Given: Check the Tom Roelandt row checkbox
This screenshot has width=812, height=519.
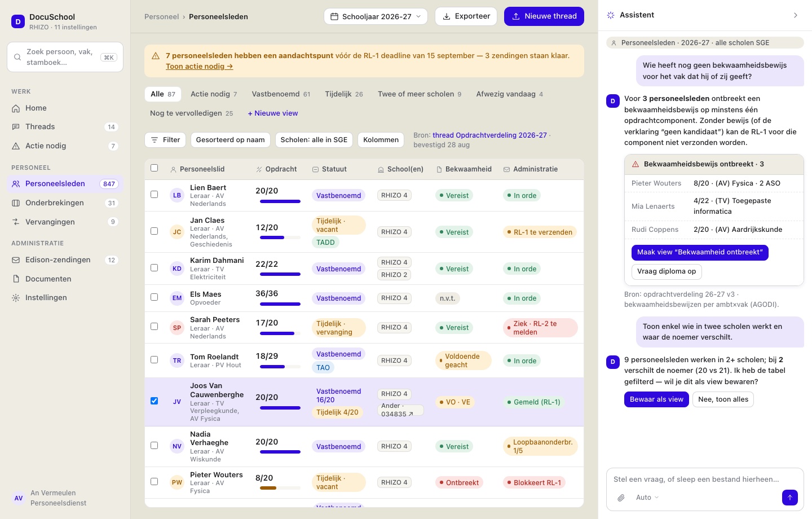Looking at the screenshot, I should 155,360.
